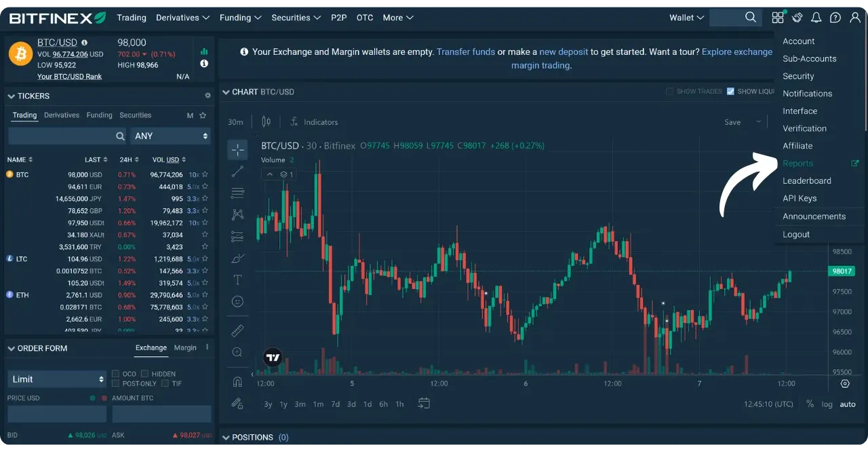
Task: Open the Indicators list
Action: [x=314, y=121]
